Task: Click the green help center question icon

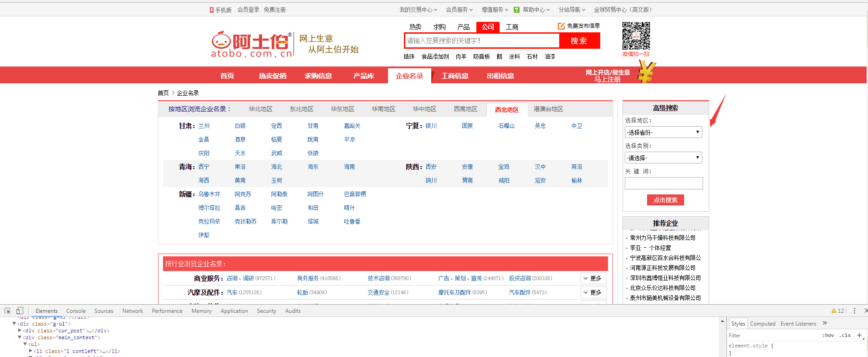Action: [516, 10]
